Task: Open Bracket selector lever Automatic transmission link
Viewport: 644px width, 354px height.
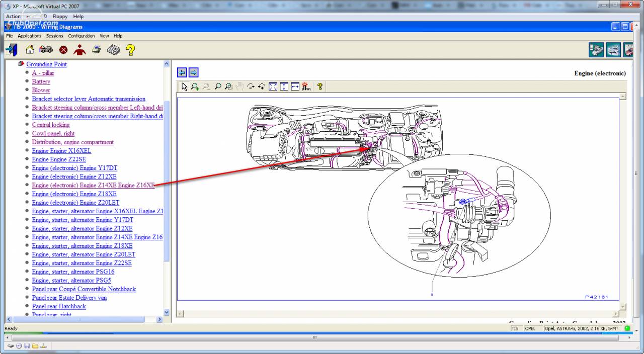Action: (x=89, y=99)
